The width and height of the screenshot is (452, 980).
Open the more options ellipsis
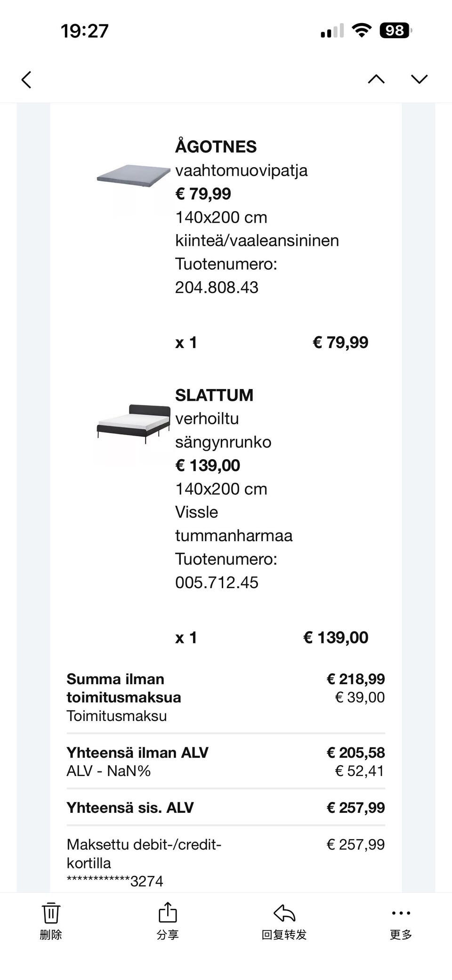click(401, 914)
